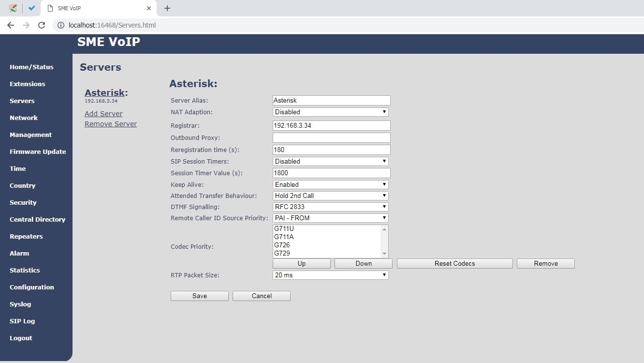The width and height of the screenshot is (644, 363).
Task: Click codec list scroll down arrow
Action: click(x=384, y=254)
